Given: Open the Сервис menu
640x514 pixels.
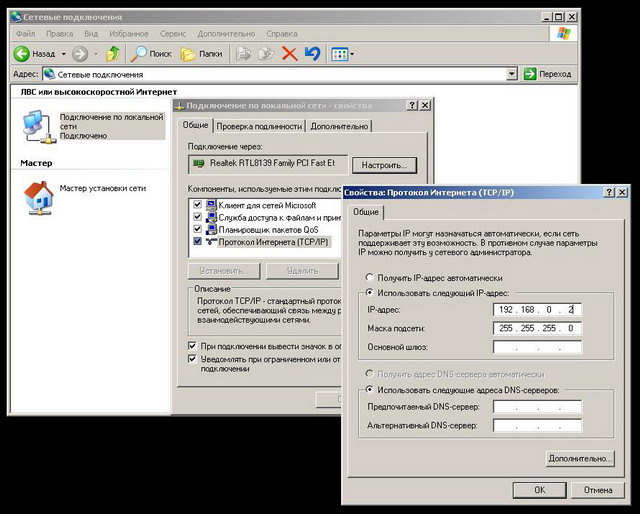Looking at the screenshot, I should point(175,33).
